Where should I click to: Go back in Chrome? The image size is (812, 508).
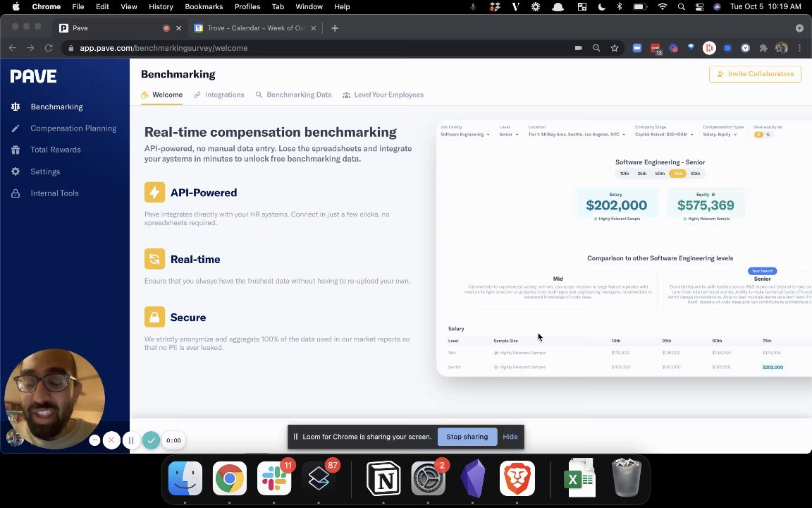pos(13,48)
